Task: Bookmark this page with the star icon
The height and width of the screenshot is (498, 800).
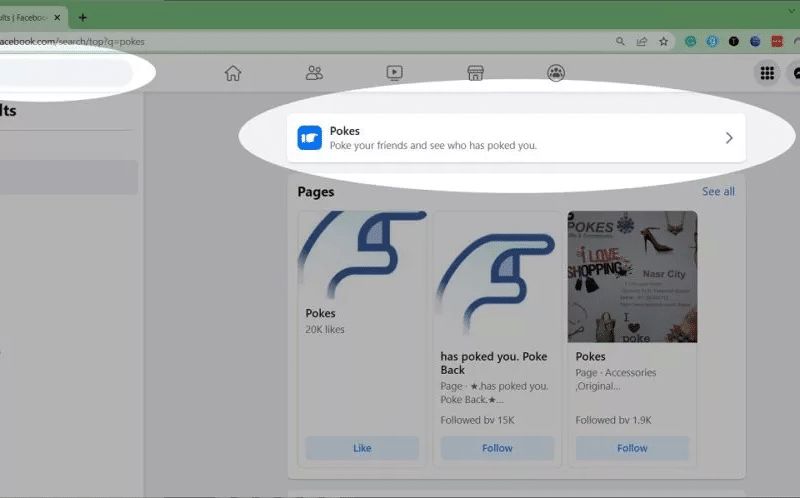Action: tap(663, 42)
